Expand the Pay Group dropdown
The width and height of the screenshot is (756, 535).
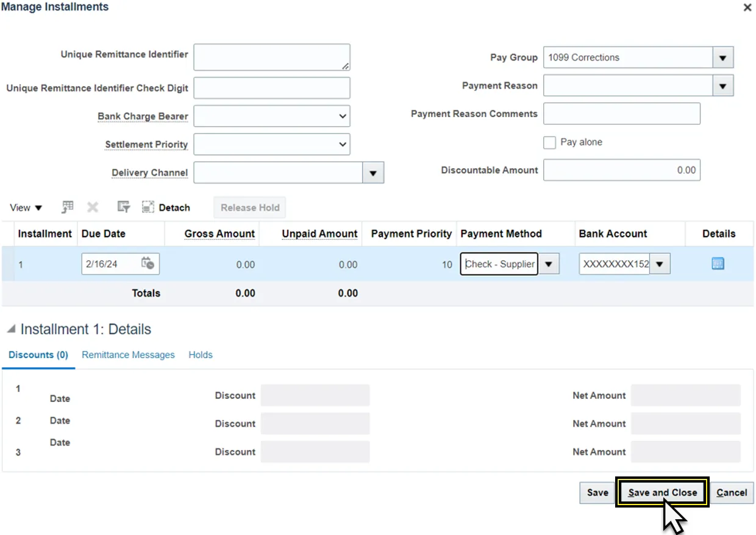click(722, 58)
